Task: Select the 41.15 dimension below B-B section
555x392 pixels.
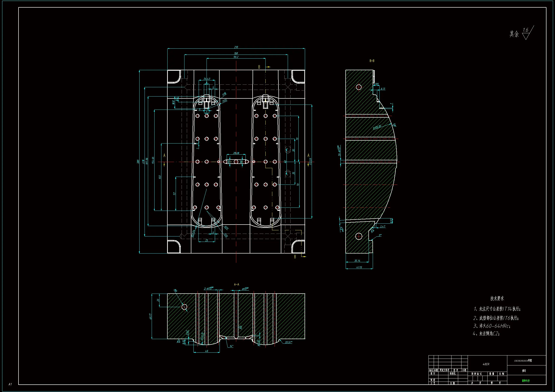Action: tap(359, 267)
